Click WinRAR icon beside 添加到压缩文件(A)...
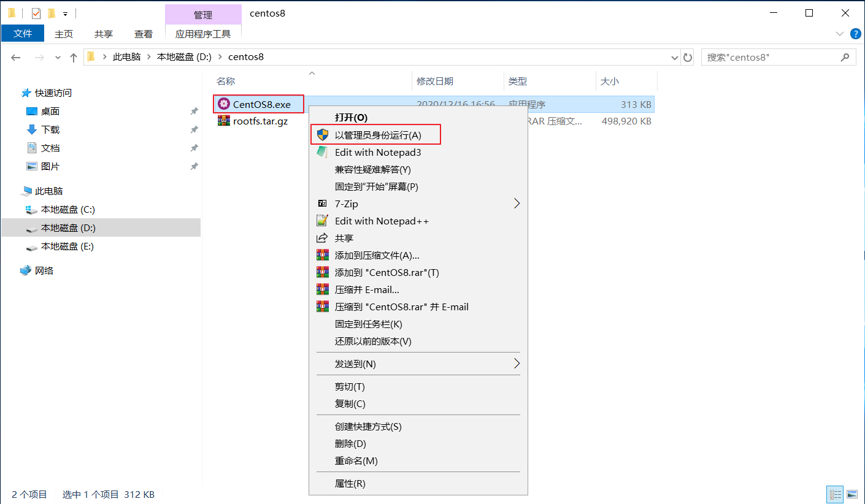Image resolution: width=865 pixels, height=504 pixels. point(322,255)
